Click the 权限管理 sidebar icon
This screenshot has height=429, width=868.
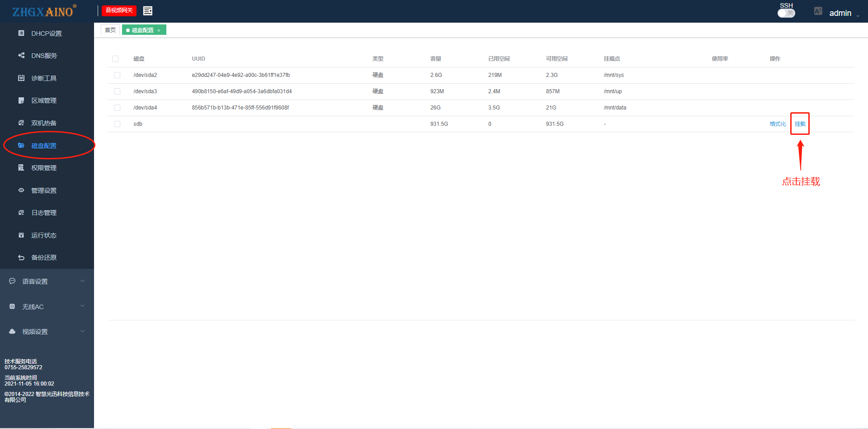21,167
